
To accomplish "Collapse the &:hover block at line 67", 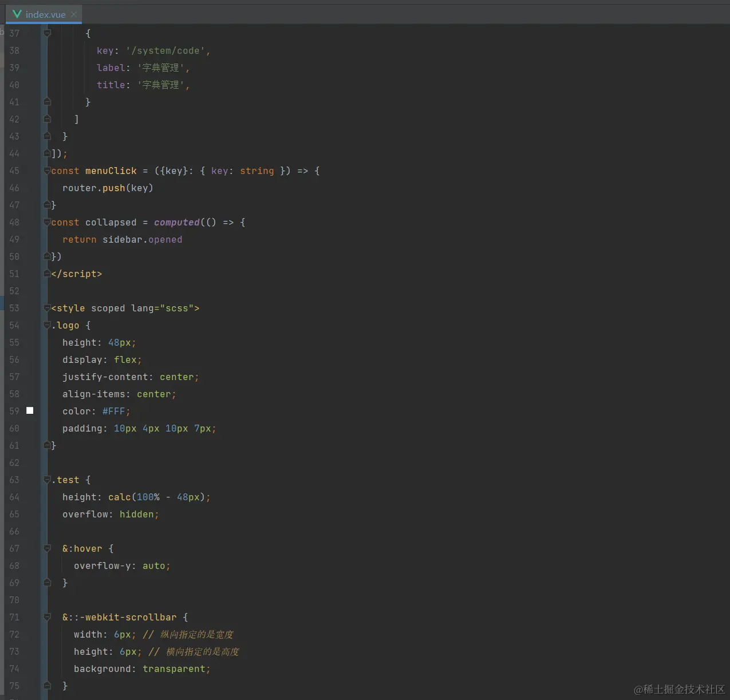I will tap(47, 548).
